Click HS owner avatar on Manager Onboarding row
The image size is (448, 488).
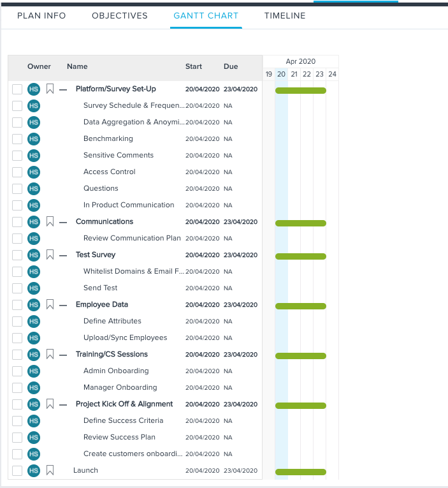34,388
